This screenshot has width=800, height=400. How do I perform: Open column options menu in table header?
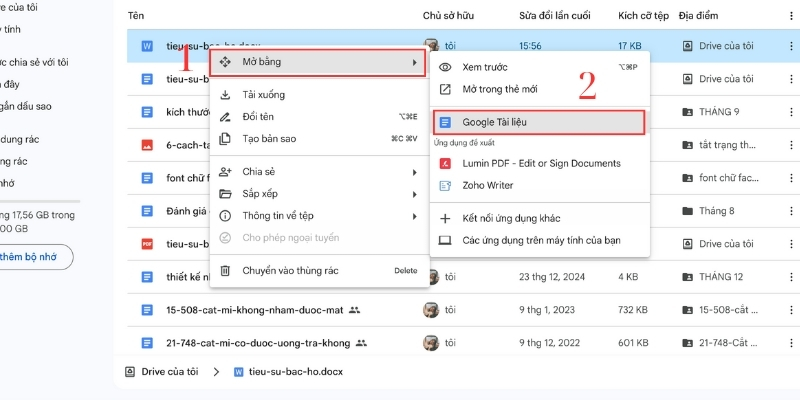tap(791, 16)
